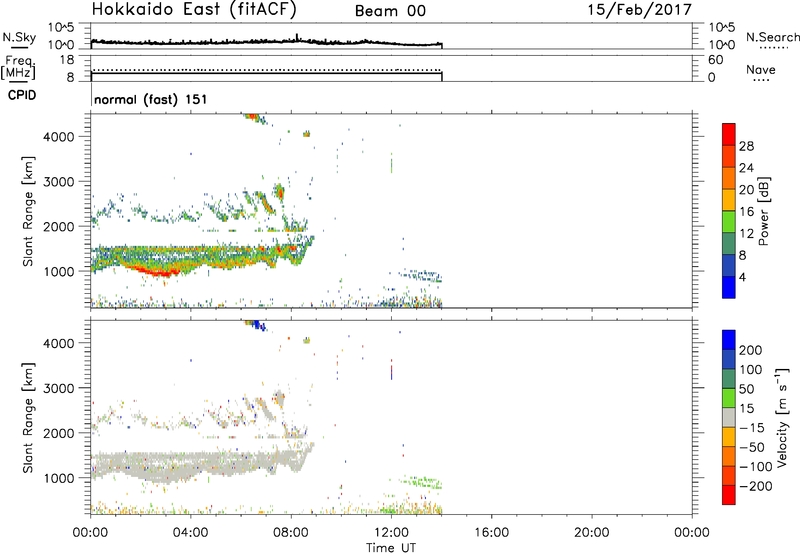Image resolution: width=800 pixels, height=554 pixels.
Task: Select the '24' label on Power colorbar
Action: 746,168
